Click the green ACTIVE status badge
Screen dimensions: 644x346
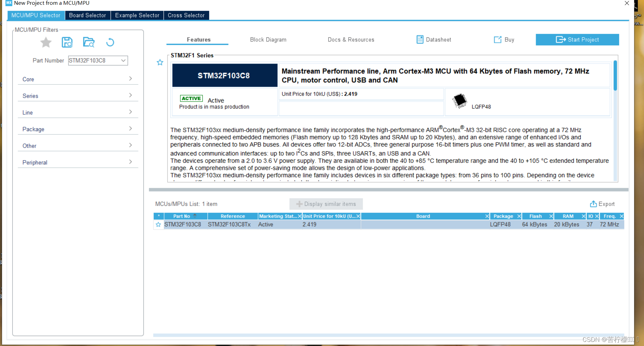coord(191,98)
